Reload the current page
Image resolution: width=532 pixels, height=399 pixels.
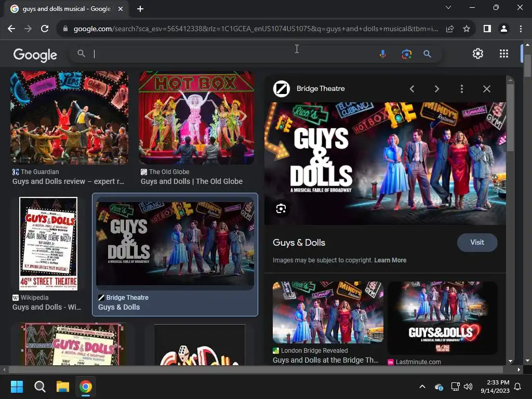(45, 29)
